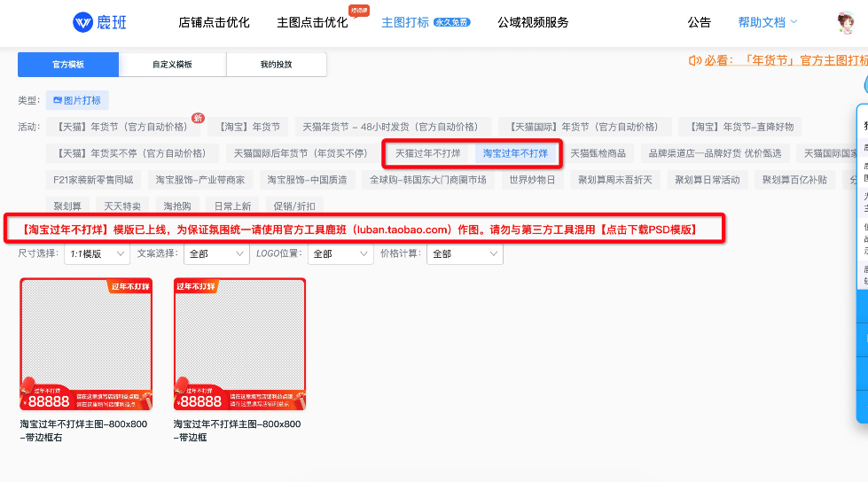The height and width of the screenshot is (482, 868).
Task: Select 世界妙物日 activity tag
Action: 532,180
